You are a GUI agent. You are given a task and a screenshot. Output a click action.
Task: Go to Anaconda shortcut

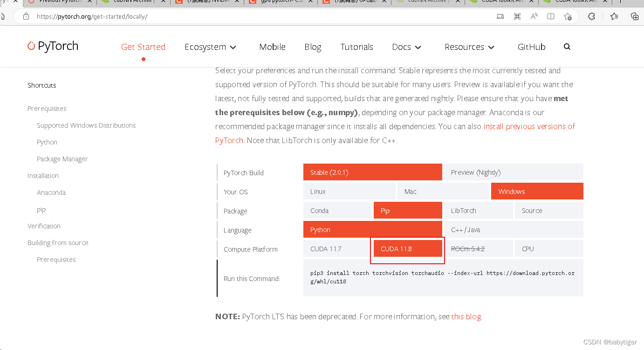pyautogui.click(x=51, y=192)
